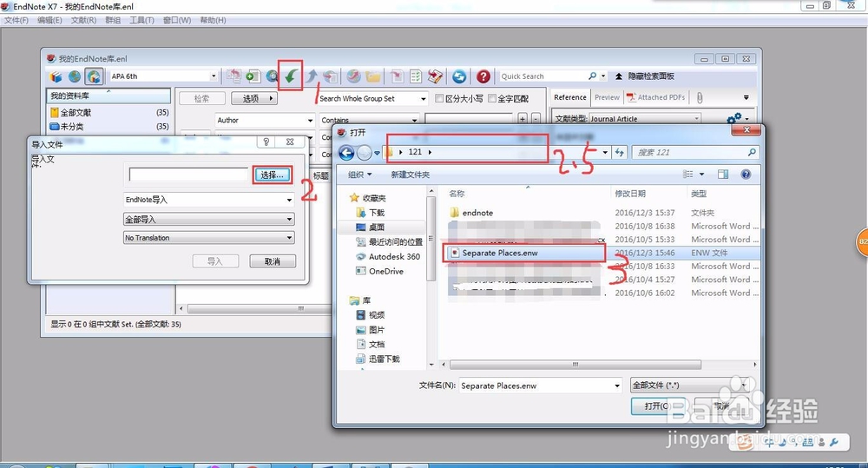Click the green Import arrow icon

[291, 76]
